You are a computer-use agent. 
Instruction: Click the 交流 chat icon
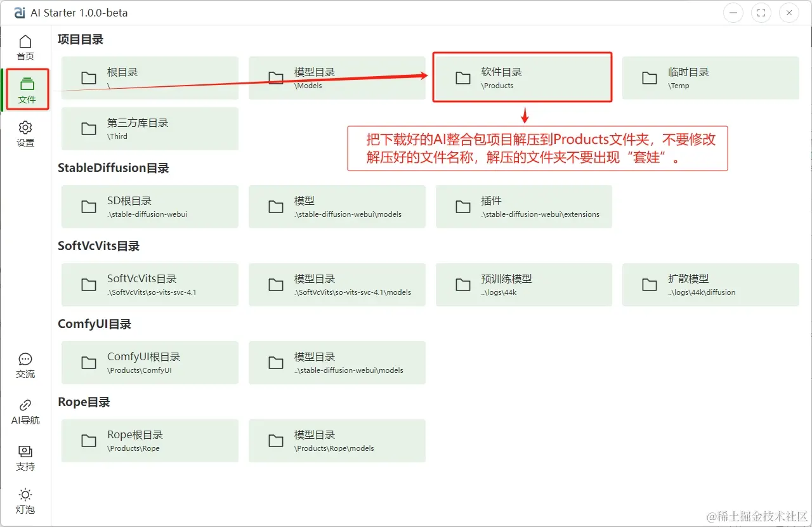click(x=25, y=365)
